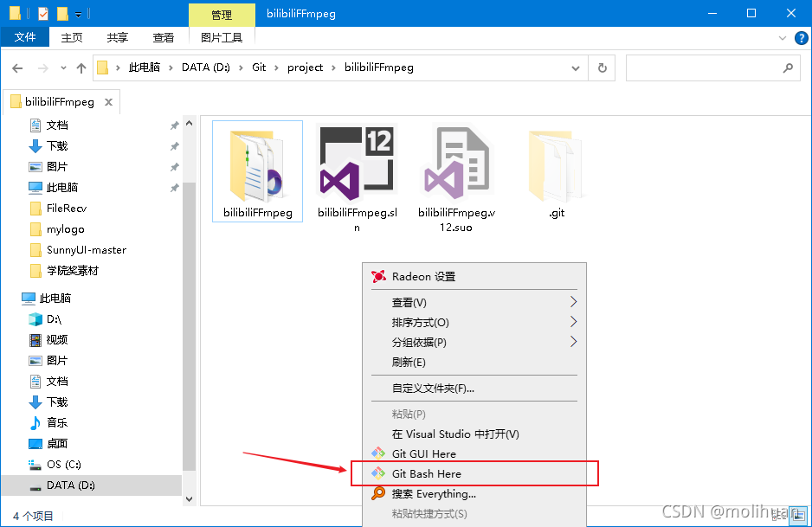
Task: Click the Git breadcrumb segment
Action: click(259, 67)
